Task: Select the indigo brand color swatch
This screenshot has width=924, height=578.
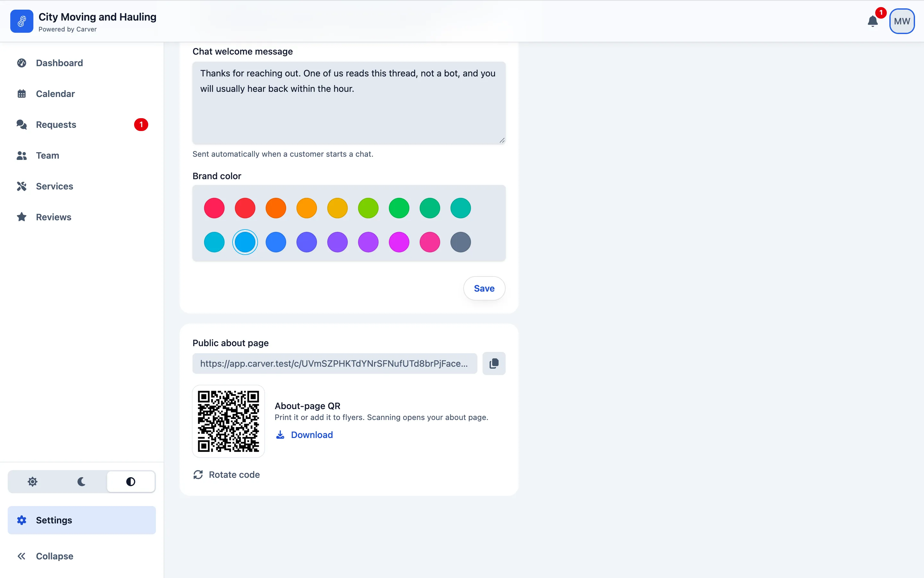Action: (307, 242)
